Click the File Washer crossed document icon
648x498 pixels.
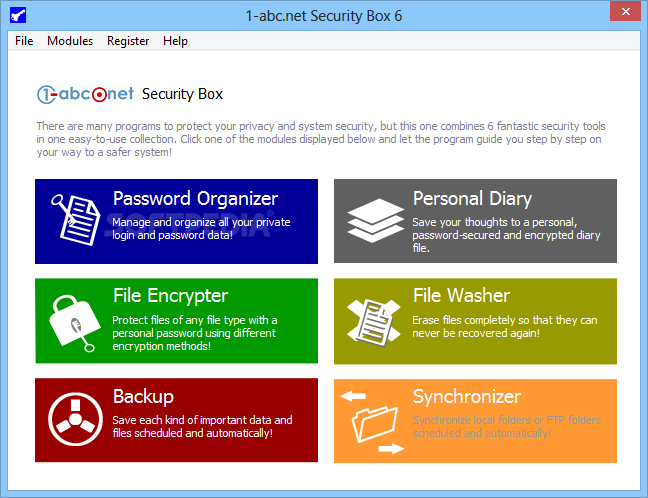pyautogui.click(x=374, y=323)
